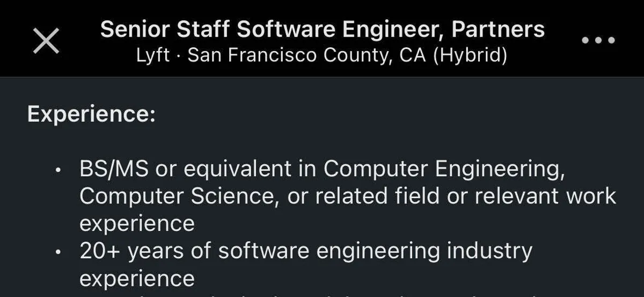Close the job posting with the X icon

46,41
